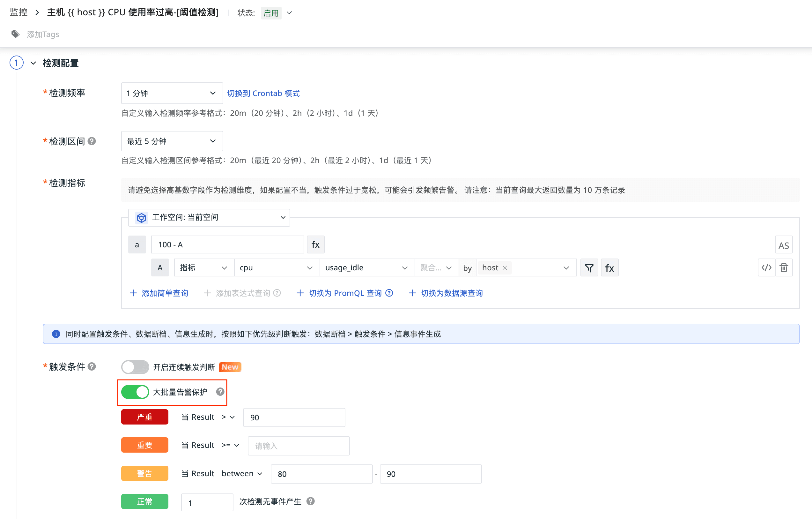Go to the 监控 breadcrumb

point(18,12)
